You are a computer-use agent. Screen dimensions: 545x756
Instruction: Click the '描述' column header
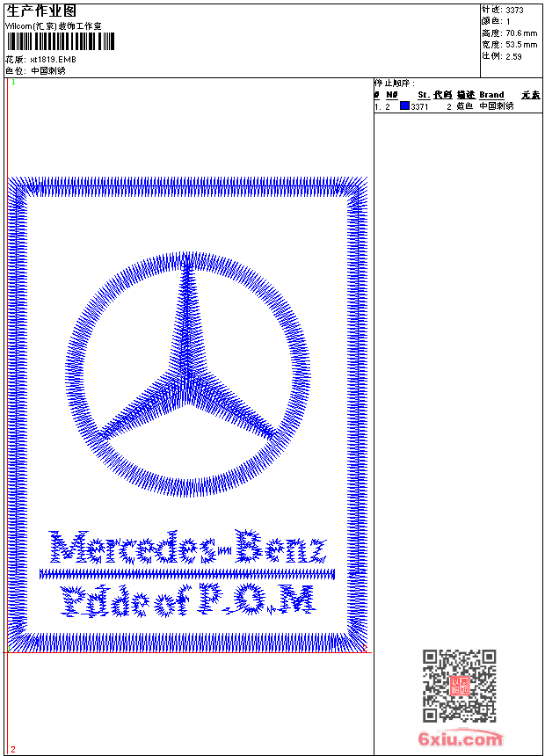pos(466,95)
